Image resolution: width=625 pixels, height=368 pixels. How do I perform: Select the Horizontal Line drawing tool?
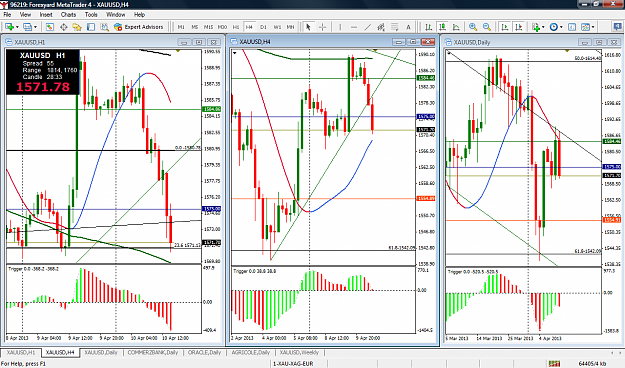pyautogui.click(x=354, y=27)
